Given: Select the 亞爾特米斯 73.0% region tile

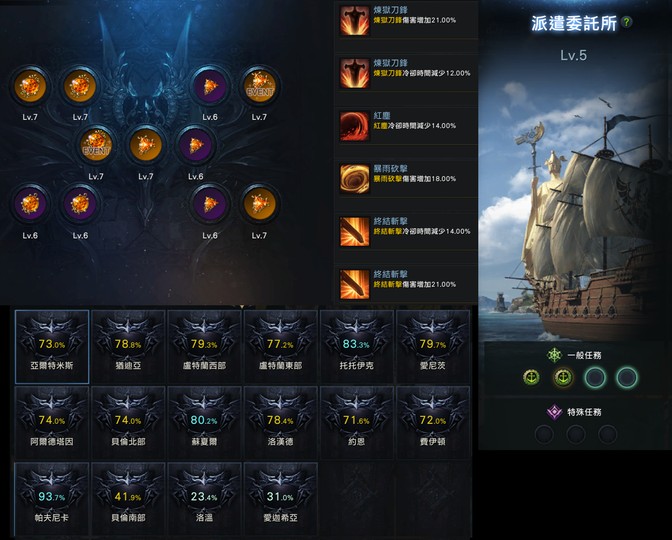Looking at the screenshot, I should click(x=52, y=347).
